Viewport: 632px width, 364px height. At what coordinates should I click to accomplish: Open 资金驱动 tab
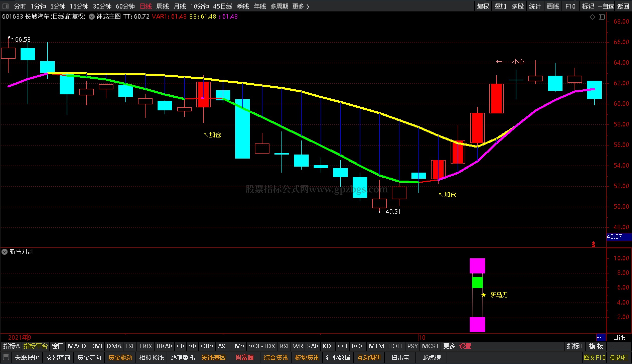point(120,357)
